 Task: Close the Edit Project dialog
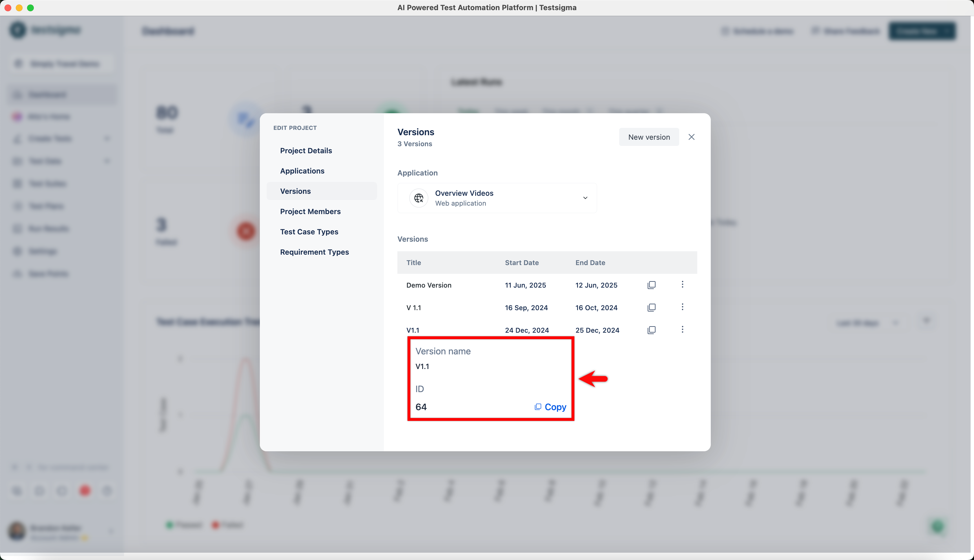point(691,137)
